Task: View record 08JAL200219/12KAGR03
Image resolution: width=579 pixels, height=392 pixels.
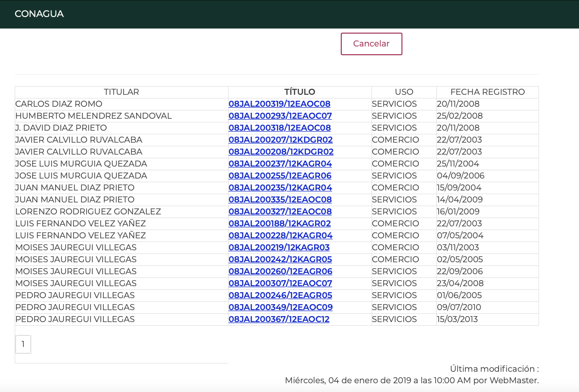Action: pos(279,248)
